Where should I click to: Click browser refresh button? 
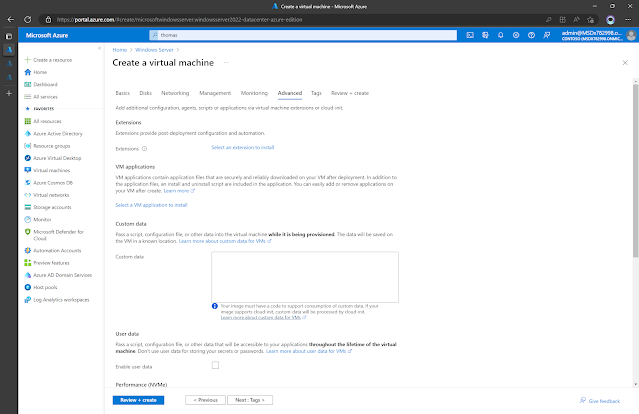pos(27,19)
